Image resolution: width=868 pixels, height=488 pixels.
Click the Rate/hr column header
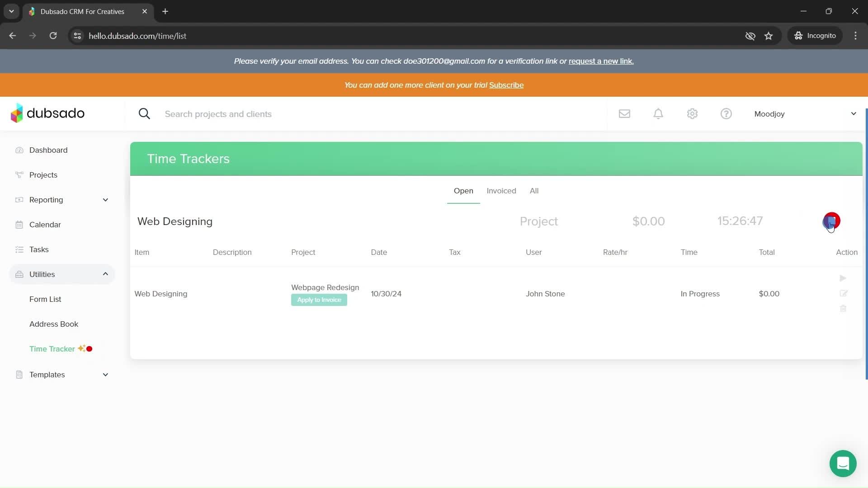pos(615,252)
